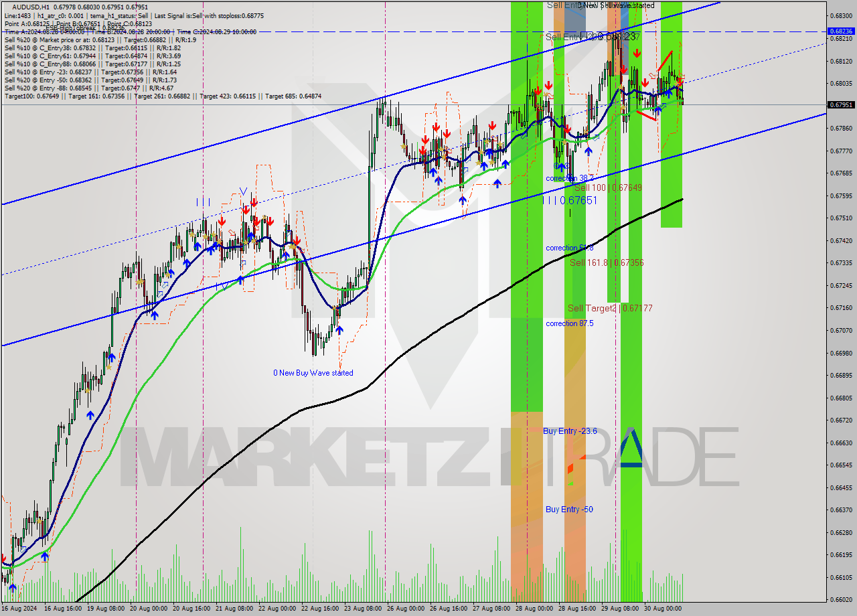Click the 0.67420 price axis label
Image resolution: width=857 pixels, height=616 pixels.
coord(841,240)
